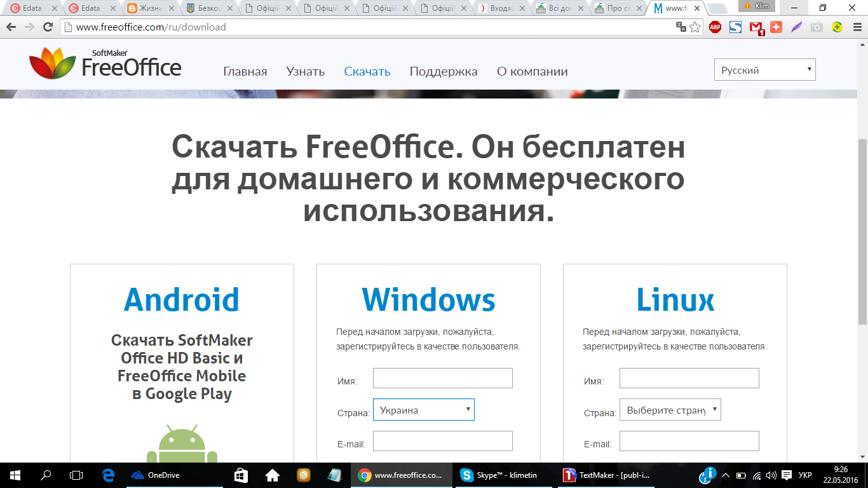Switch to the Skype taskbar window

(503, 475)
